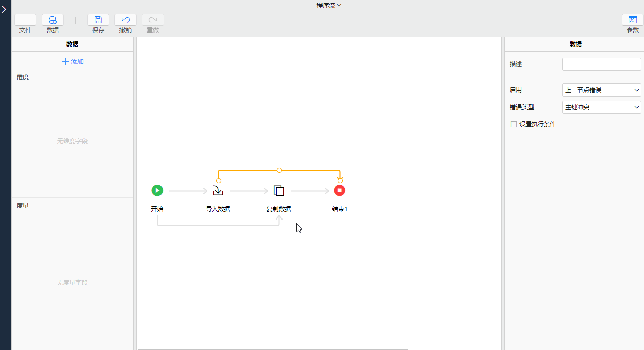Click the 保存 save icon
The width and height of the screenshot is (644, 350).
98,20
